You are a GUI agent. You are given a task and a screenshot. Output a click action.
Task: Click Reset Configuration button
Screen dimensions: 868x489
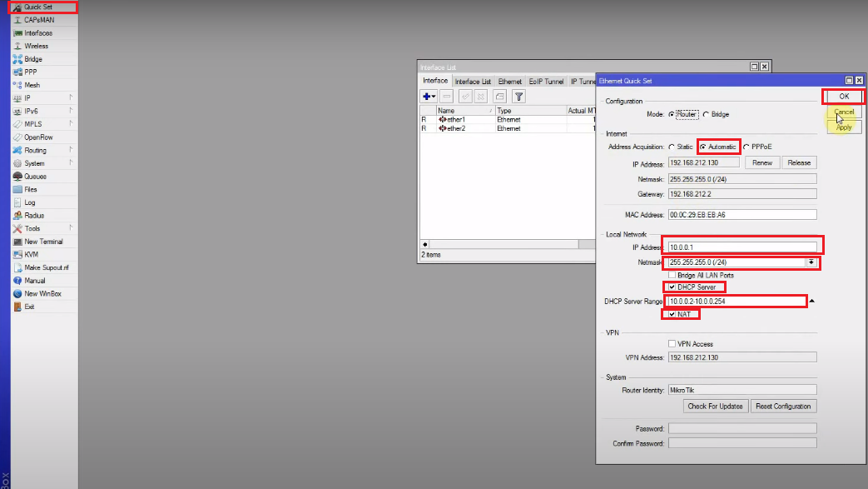783,407
